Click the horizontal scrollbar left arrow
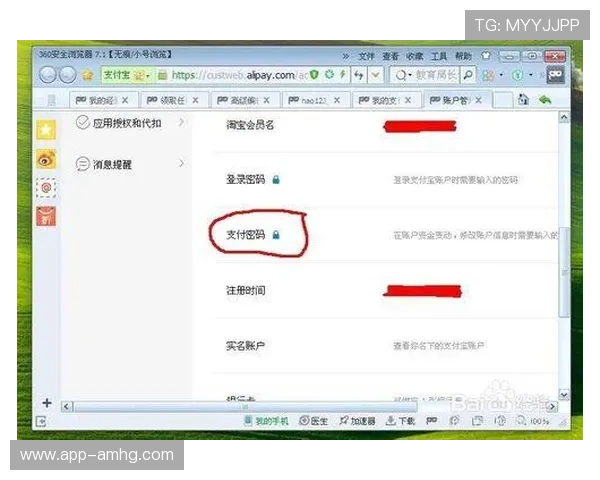 (x=67, y=407)
